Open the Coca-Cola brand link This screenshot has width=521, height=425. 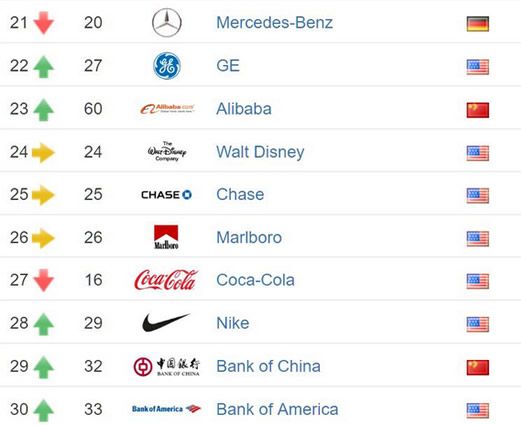click(255, 280)
